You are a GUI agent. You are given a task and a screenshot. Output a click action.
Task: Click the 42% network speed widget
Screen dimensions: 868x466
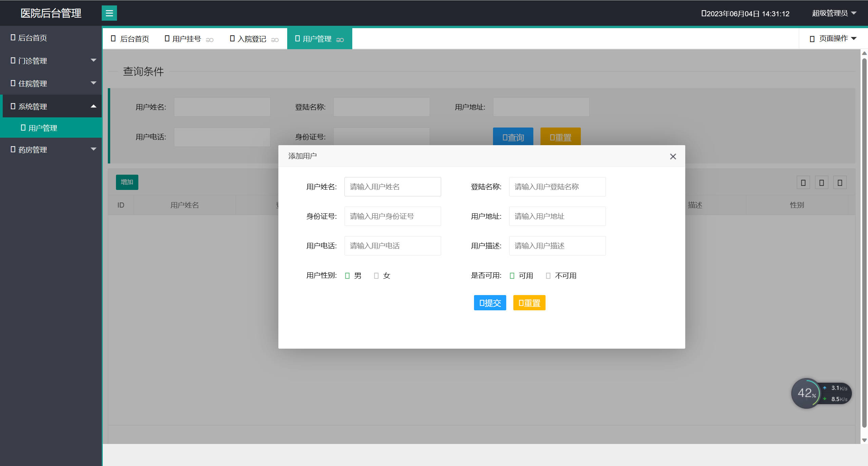(x=807, y=393)
